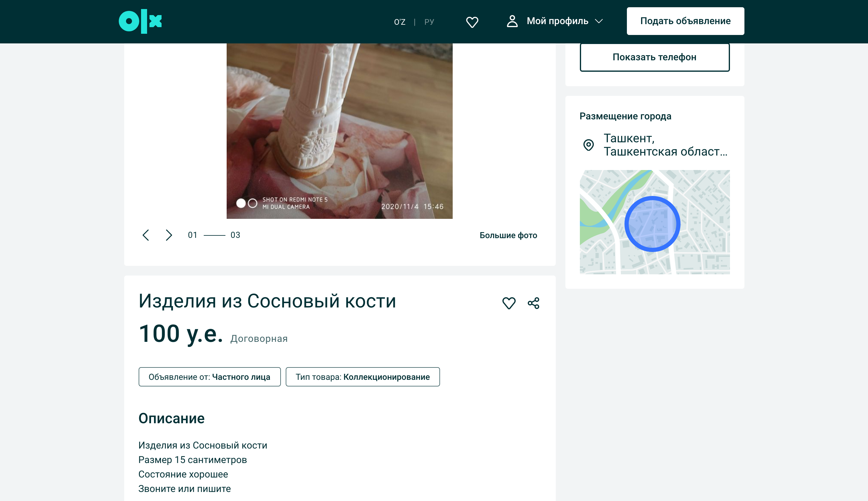Select the Коллекционирование product type tag

pyautogui.click(x=363, y=377)
